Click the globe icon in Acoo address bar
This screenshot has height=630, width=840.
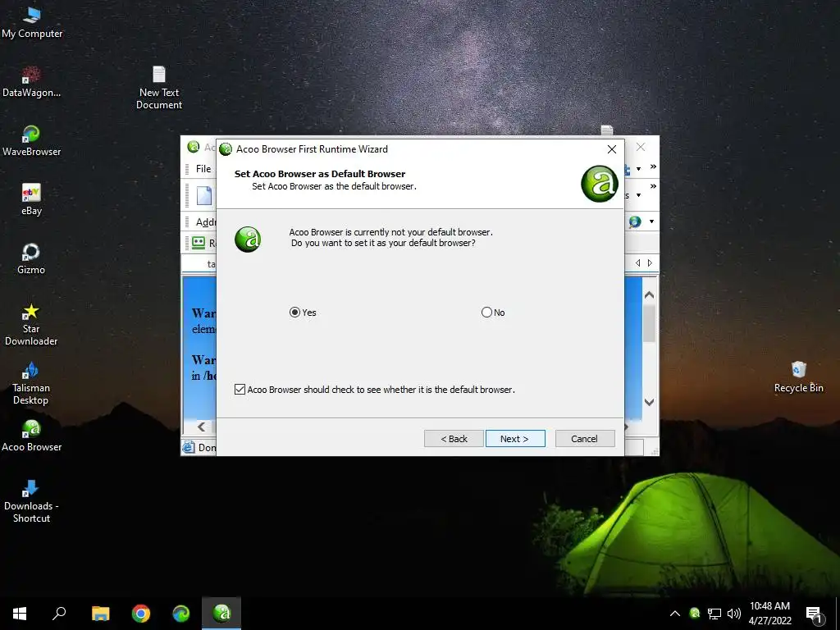point(635,221)
